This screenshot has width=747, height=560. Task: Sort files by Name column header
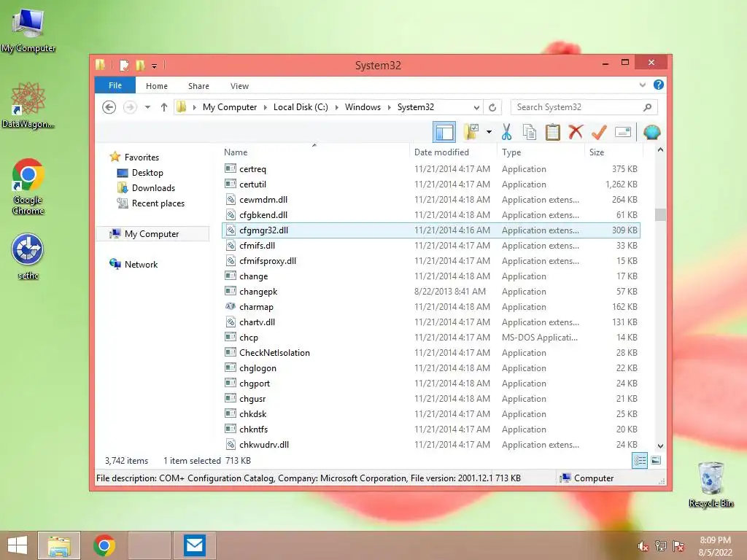314,152
